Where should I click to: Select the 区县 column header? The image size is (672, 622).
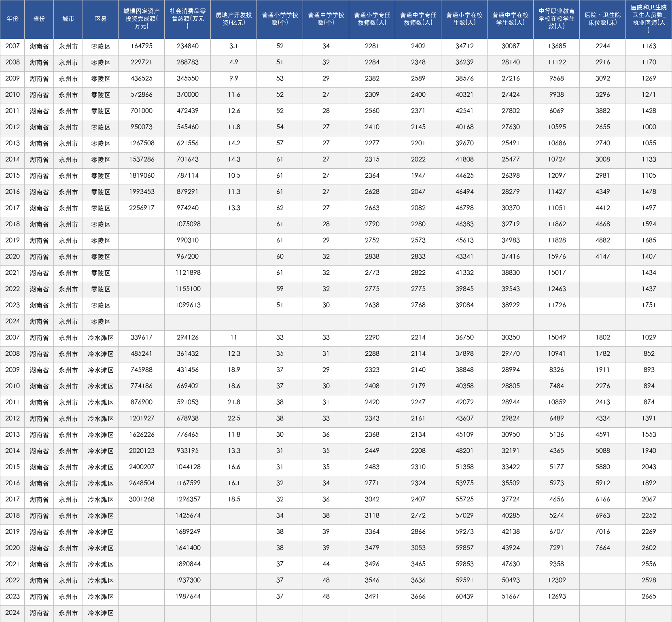click(101, 19)
